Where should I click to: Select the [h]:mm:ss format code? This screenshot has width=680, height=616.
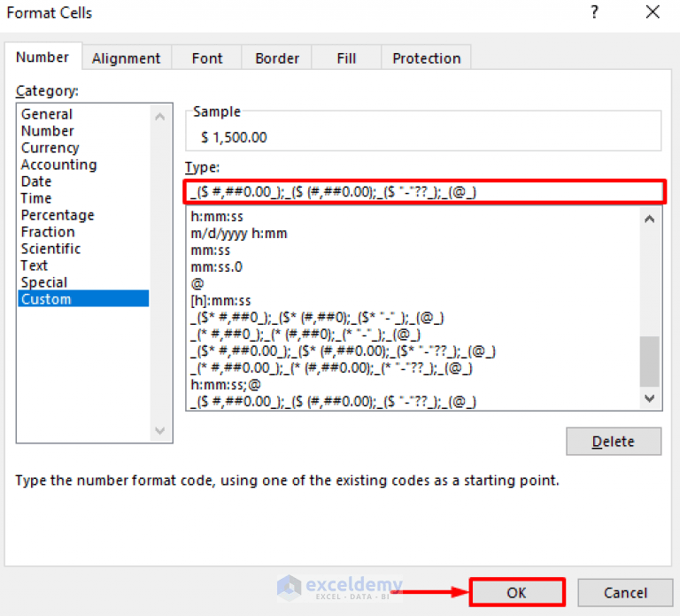(413, 301)
